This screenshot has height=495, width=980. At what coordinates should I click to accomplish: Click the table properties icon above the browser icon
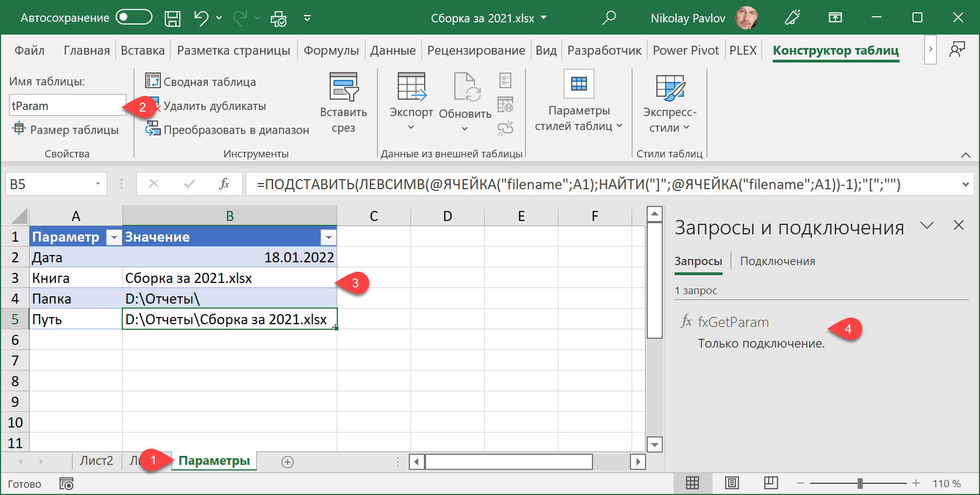click(x=505, y=80)
